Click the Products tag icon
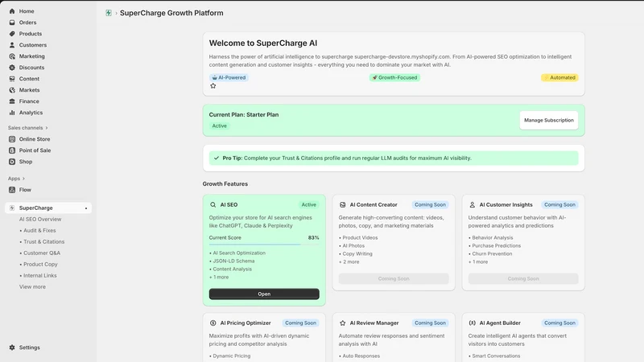Screen dimensions: 644x362 [x=12, y=34]
